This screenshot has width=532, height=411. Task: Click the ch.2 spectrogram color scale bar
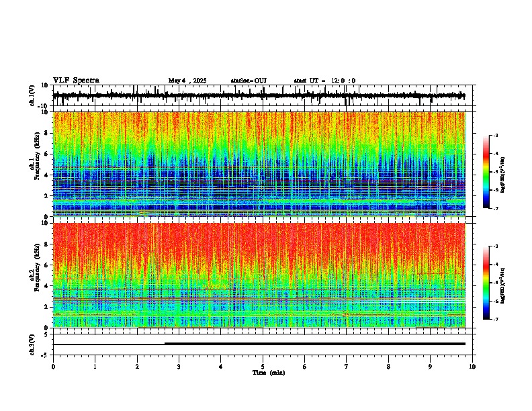click(x=486, y=283)
